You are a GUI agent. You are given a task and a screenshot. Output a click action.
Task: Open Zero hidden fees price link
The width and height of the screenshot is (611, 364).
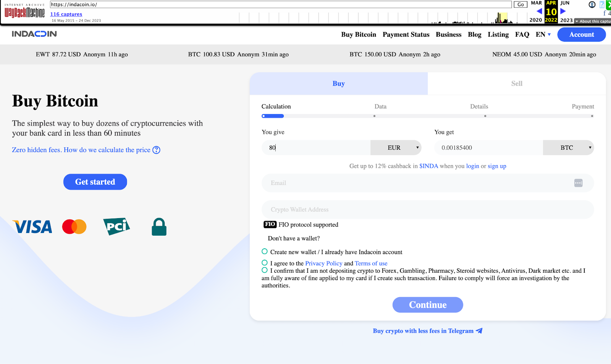click(x=81, y=150)
